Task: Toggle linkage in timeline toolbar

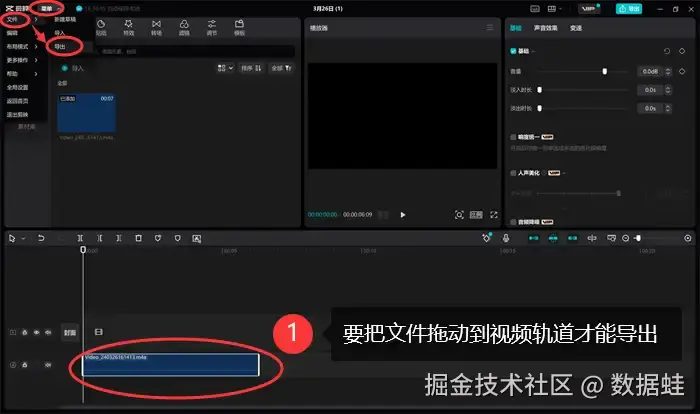Action: pyautogui.click(x=572, y=238)
